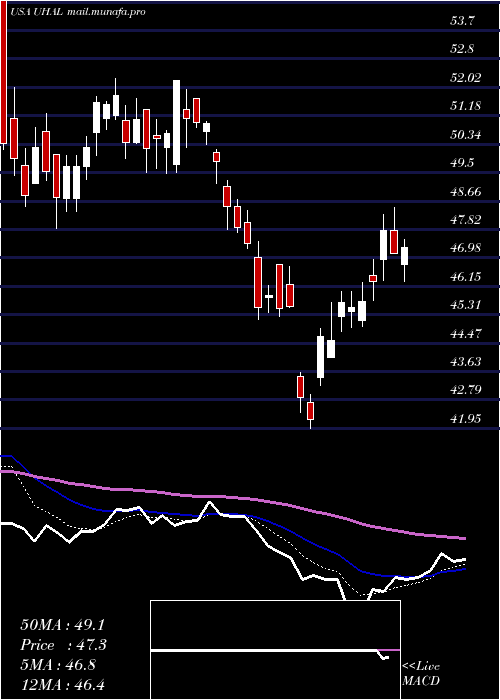Click the 42.79 price axis label
Image resolution: width=500 pixels, height=700 pixels.
pos(466,391)
